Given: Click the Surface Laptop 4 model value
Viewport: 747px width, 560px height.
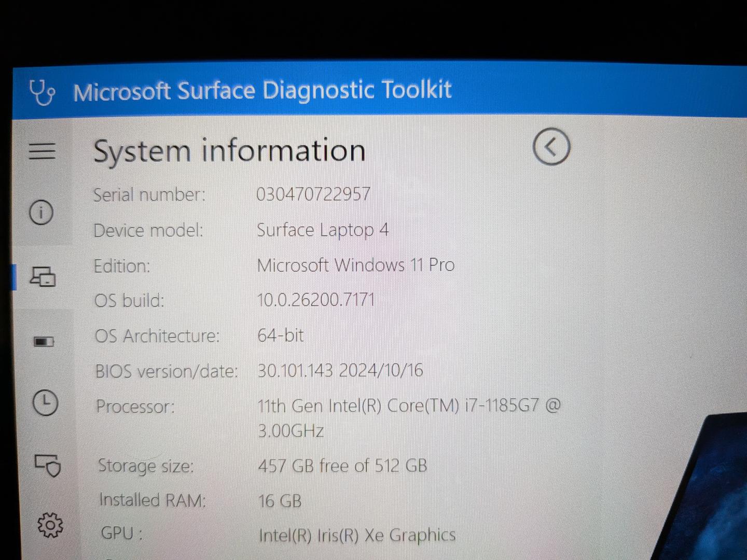Looking at the screenshot, I should coord(323,230).
